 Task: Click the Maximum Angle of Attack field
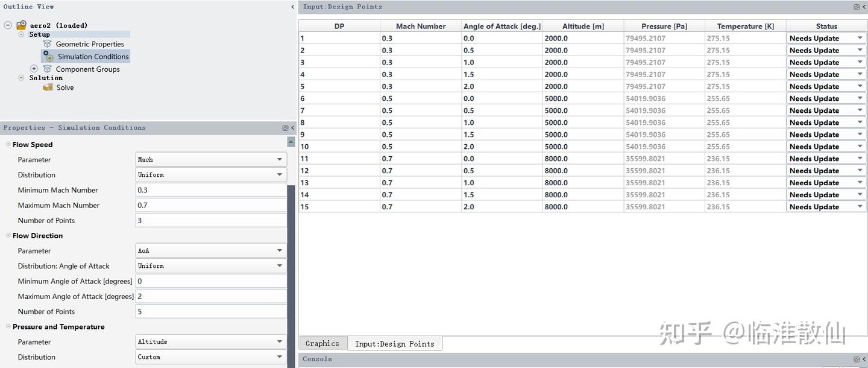[211, 296]
